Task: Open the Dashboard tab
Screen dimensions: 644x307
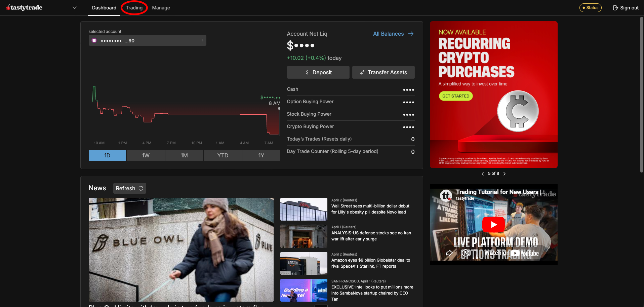Action: (x=104, y=8)
